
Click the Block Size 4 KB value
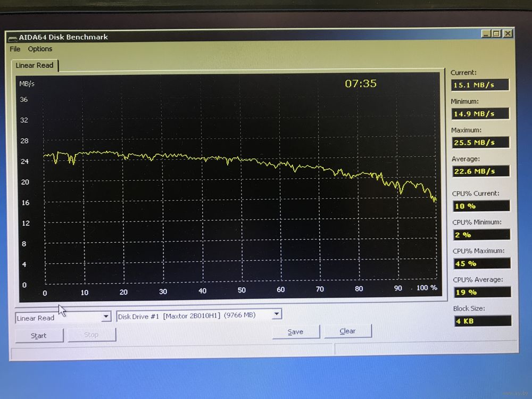(483, 321)
